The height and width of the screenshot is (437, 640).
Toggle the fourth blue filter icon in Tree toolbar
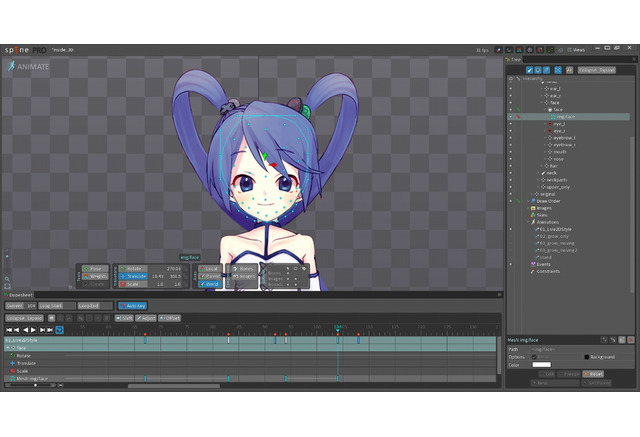[x=558, y=70]
